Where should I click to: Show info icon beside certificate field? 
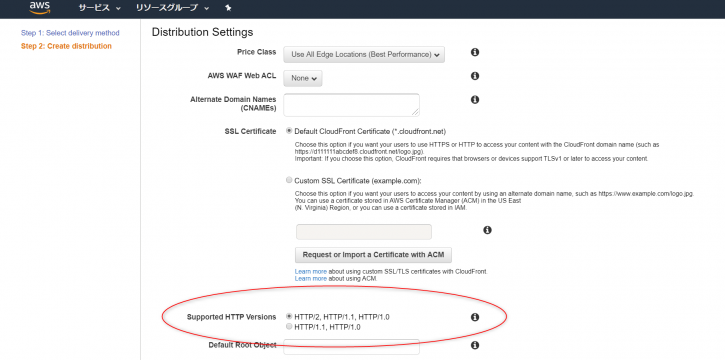(487, 230)
